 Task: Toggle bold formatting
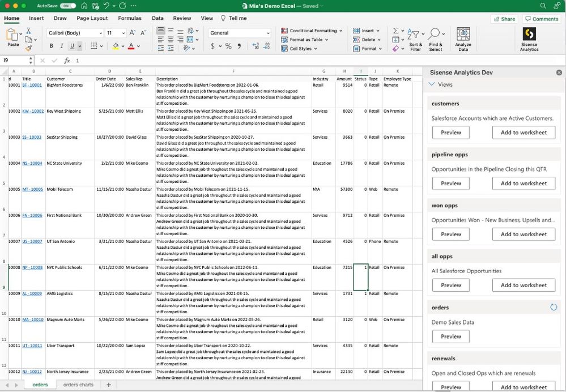52,46
